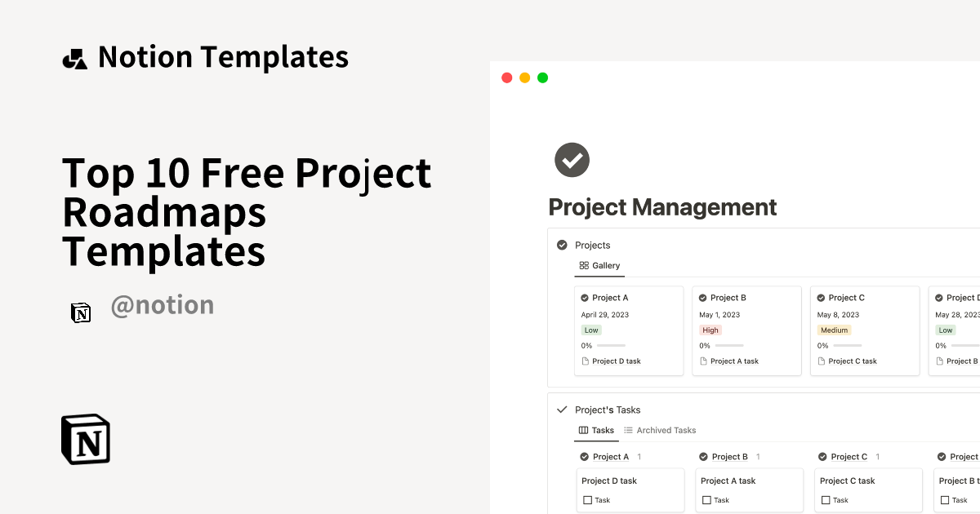Click the checkmark icon above Project Management title
Viewport: 980px width, 514px height.
pyautogui.click(x=572, y=160)
